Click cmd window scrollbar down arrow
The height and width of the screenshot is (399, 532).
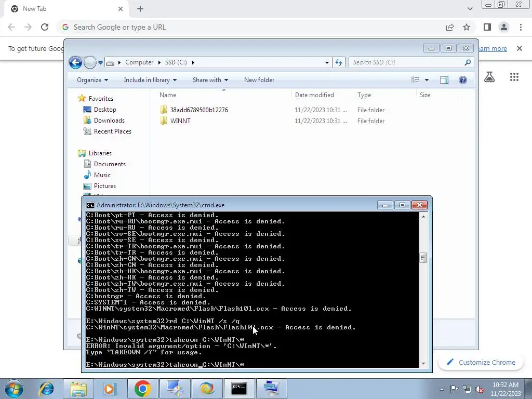(423, 363)
